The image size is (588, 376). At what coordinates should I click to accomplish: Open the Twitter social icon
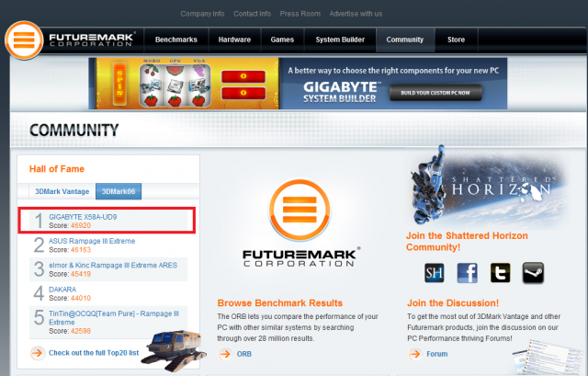click(500, 273)
